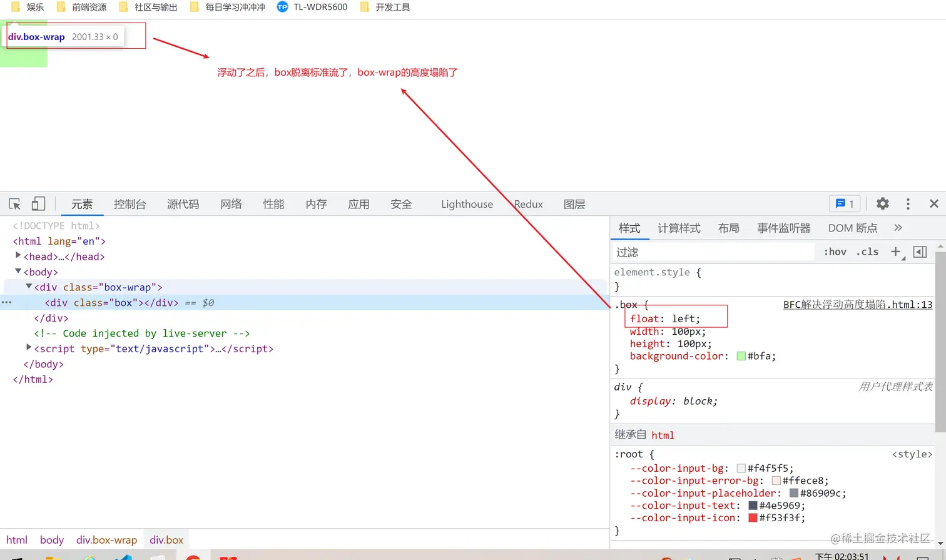Switch to the Lighthouse tab
The image size is (946, 560).
click(467, 204)
